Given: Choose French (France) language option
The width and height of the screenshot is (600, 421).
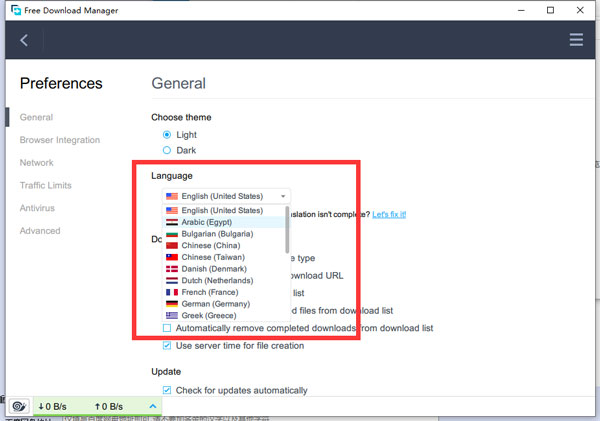Looking at the screenshot, I should 224,292.
